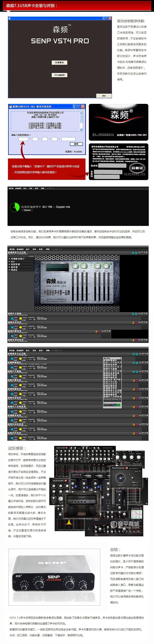Click blue Input knob of 森频中文混响

tap(12, 318)
